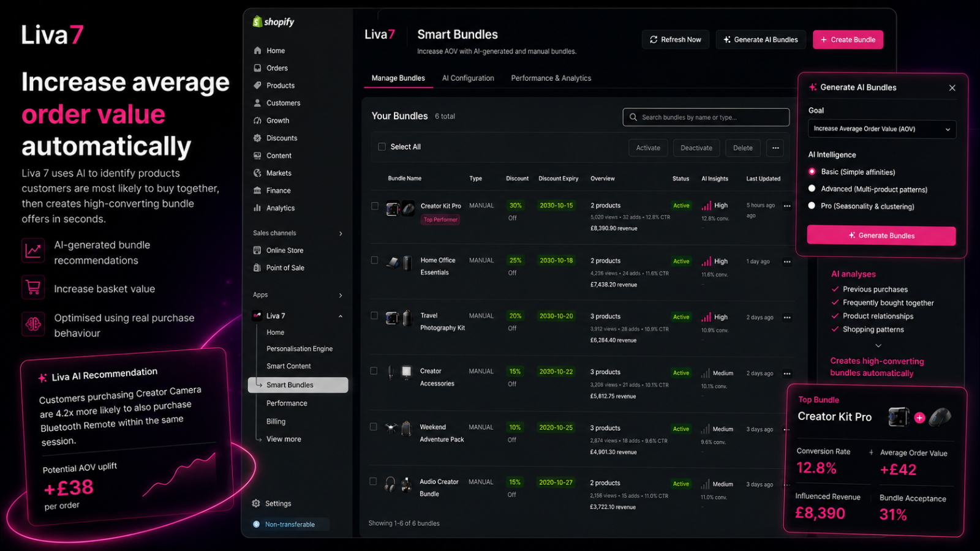Open the Goal dropdown
This screenshot has height=551, width=980.
point(882,129)
